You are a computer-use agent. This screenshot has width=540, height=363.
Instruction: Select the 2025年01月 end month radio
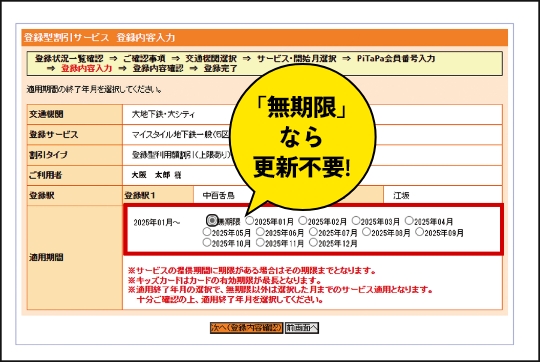[x=249, y=220]
